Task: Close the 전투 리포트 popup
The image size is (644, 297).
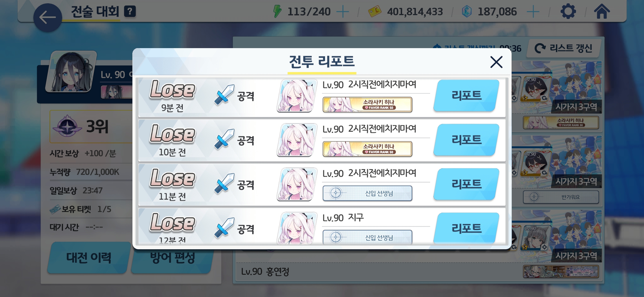Action: click(x=496, y=62)
